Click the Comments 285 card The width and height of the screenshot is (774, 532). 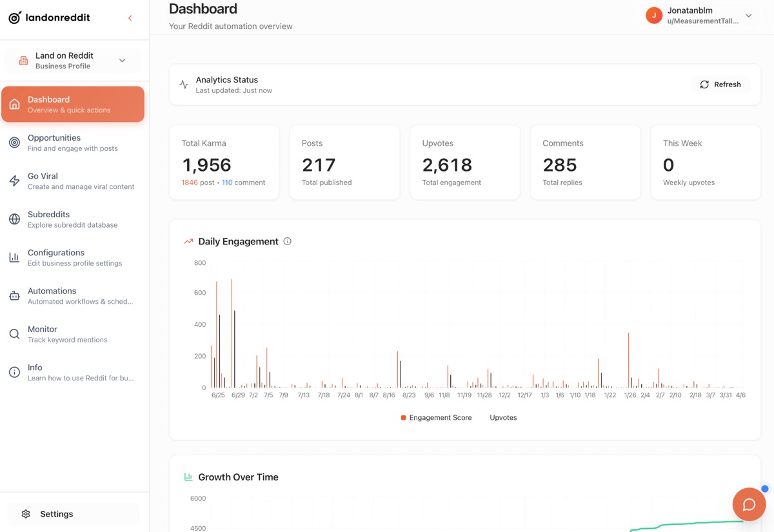[x=585, y=163]
